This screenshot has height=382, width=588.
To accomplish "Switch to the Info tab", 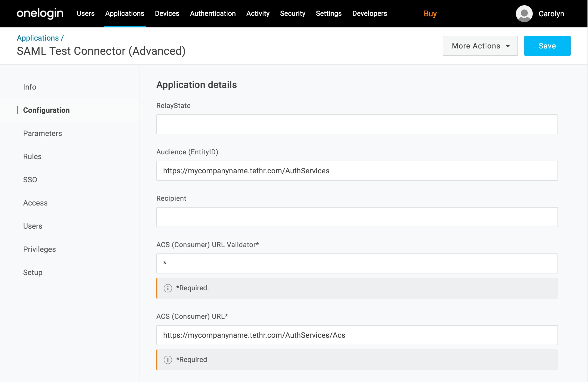I will click(29, 87).
